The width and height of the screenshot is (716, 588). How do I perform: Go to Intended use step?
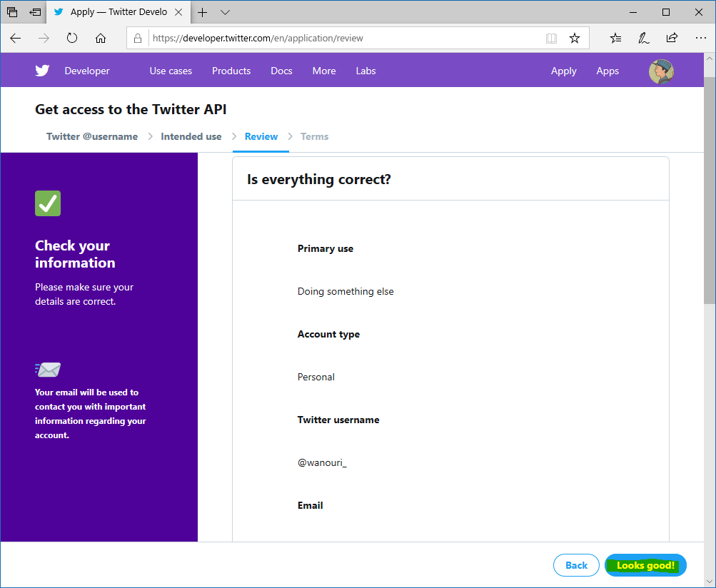click(191, 136)
